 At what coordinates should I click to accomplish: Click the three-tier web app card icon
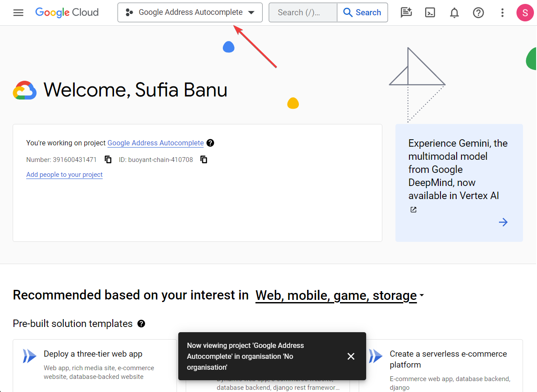(30, 356)
